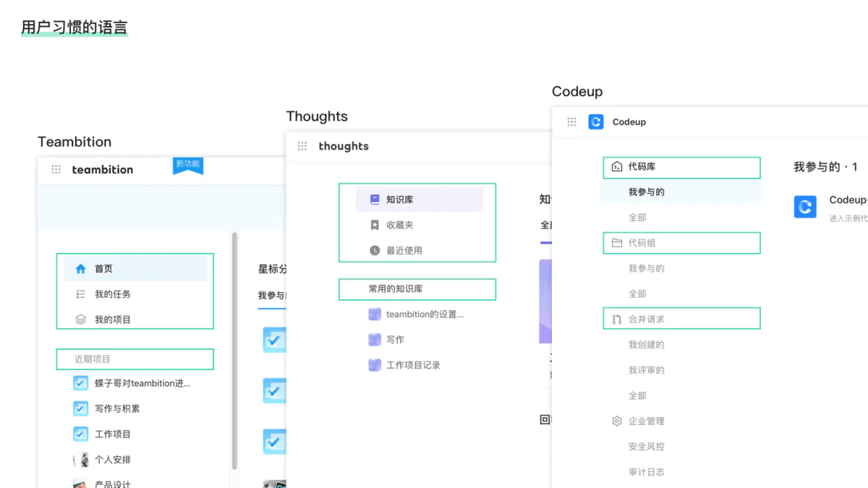This screenshot has height=488, width=868.
Task: Select 全部 under 合并请求 in Codeup
Action: (x=637, y=395)
